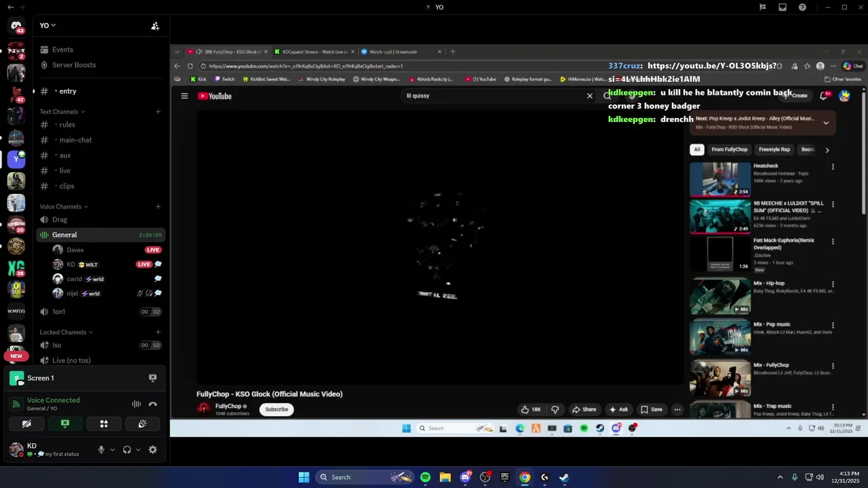The height and width of the screenshot is (488, 868).
Task: Collapse the Voice Channels category
Action: 63,207
